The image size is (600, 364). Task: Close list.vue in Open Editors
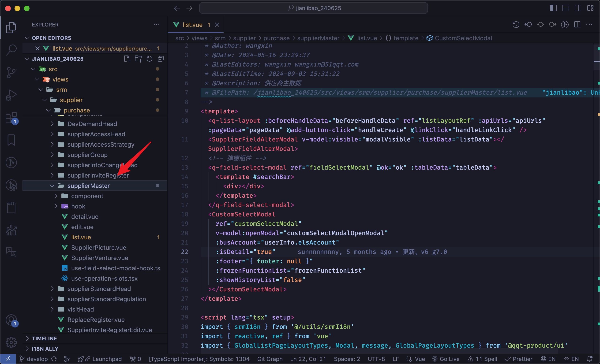click(37, 48)
